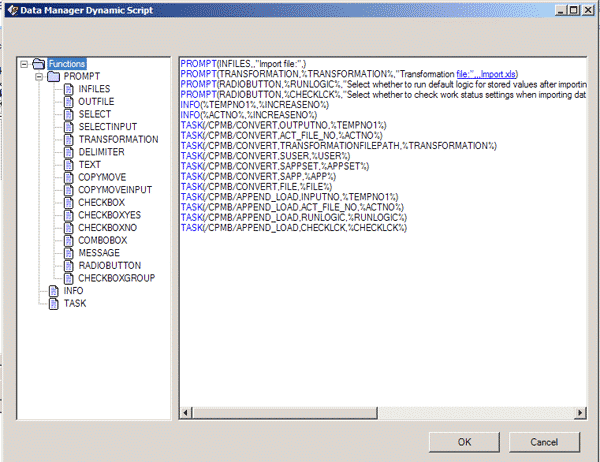Select the CHECKBOX label in tree

coord(101,203)
